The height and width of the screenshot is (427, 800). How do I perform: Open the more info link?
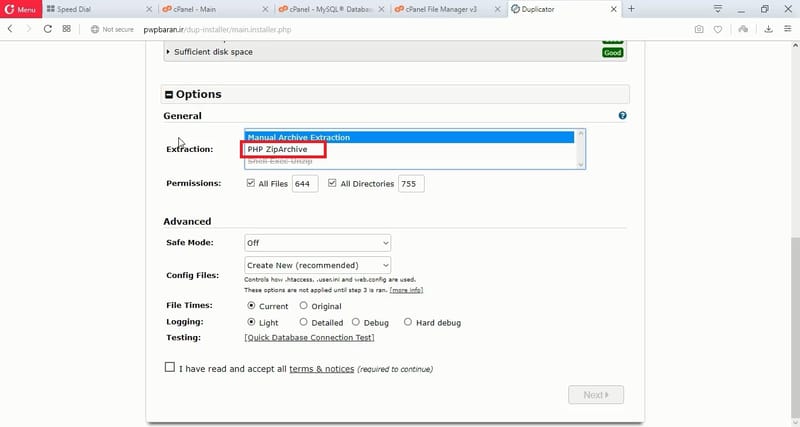pos(406,290)
